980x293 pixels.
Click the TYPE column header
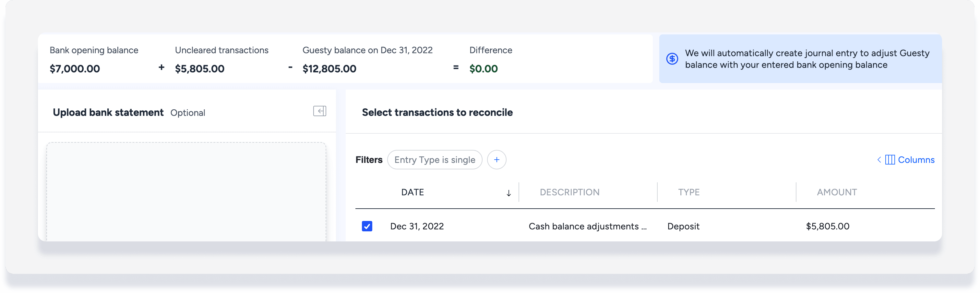click(688, 192)
